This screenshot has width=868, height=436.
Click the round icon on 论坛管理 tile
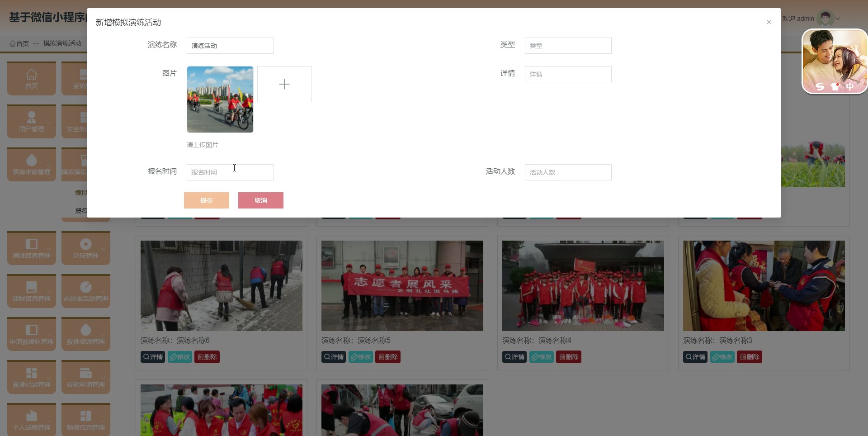pyautogui.click(x=85, y=244)
